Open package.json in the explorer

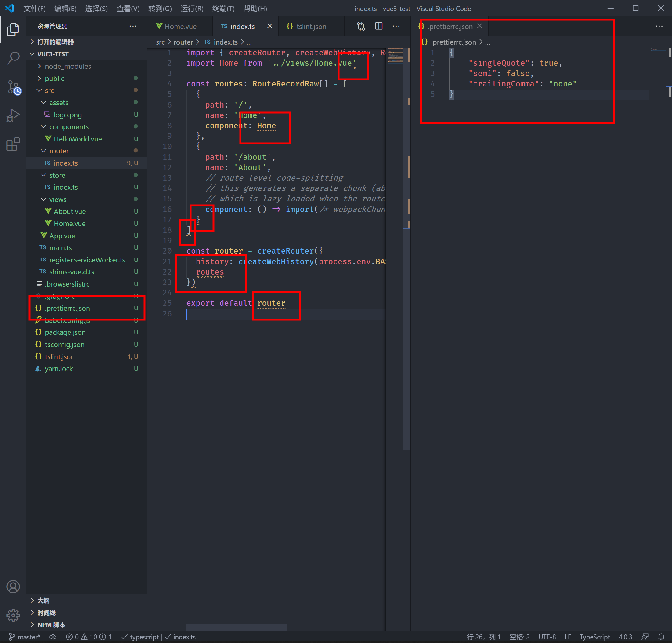coord(65,332)
